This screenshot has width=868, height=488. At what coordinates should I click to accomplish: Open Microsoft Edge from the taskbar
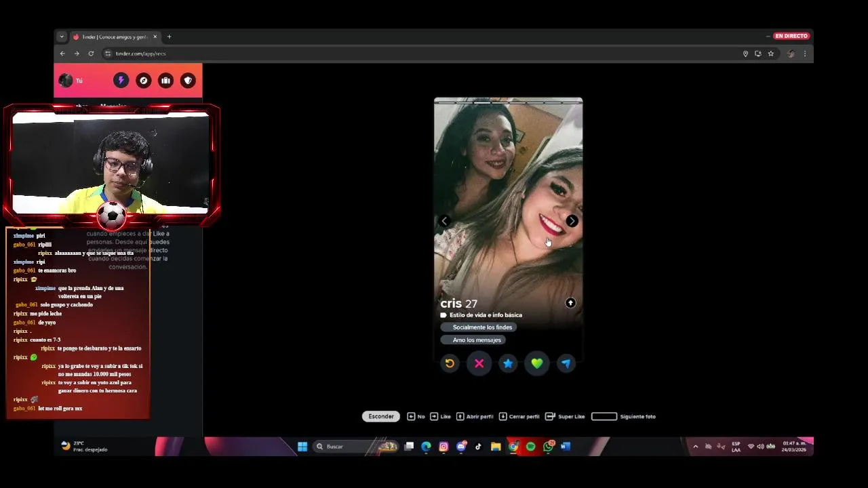(426, 446)
